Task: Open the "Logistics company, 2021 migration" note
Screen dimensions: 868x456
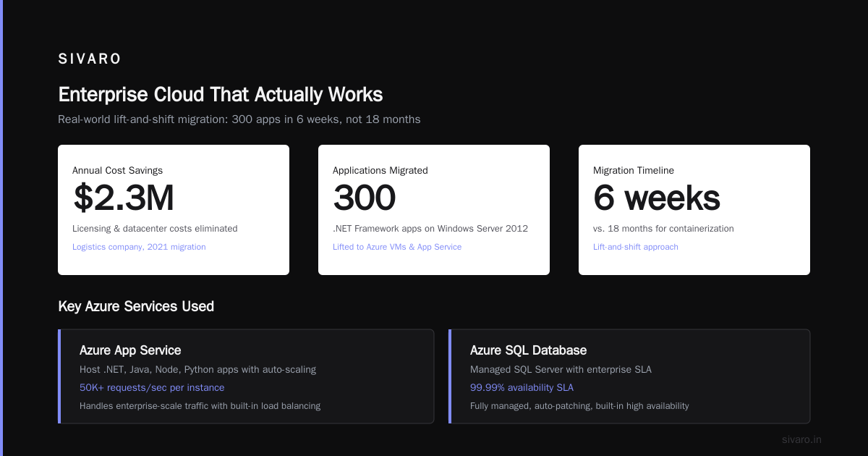Action: point(139,247)
